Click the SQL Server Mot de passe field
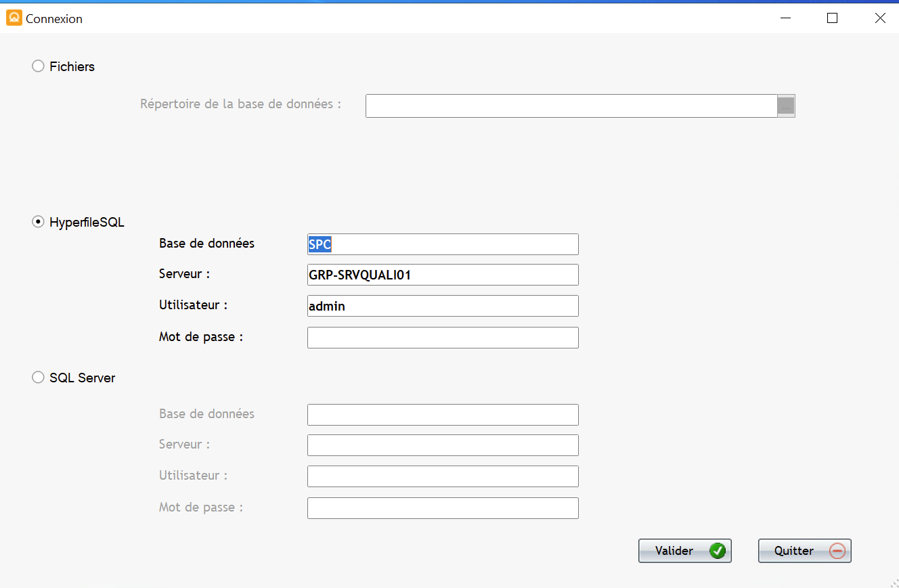Image resolution: width=899 pixels, height=588 pixels. coord(443,508)
